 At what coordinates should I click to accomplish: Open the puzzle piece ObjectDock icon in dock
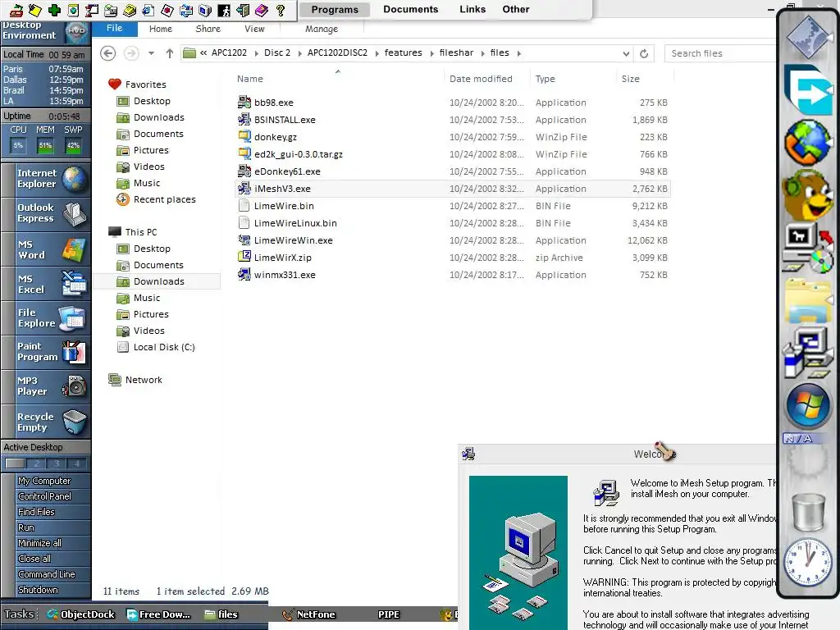(808, 38)
